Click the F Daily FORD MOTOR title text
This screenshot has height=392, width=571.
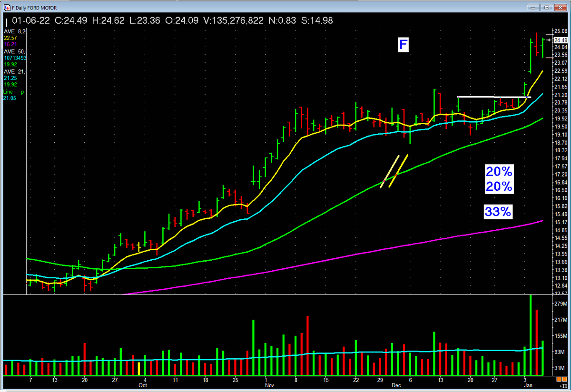34,7
